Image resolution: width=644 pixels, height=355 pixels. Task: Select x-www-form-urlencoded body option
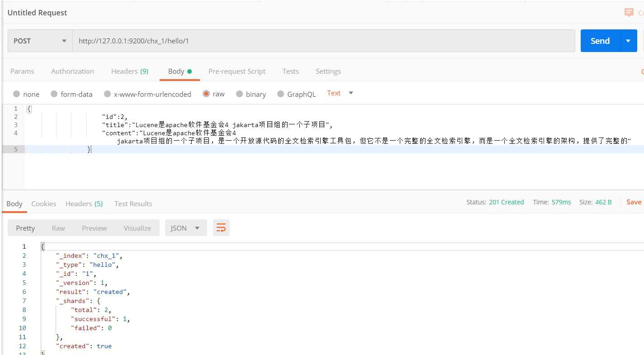(x=107, y=94)
